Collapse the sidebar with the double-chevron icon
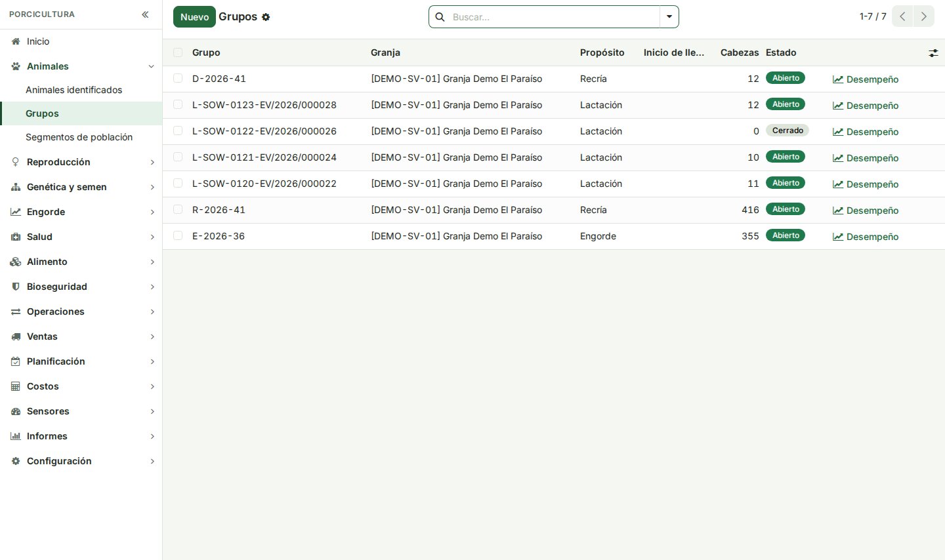945x560 pixels. click(x=145, y=14)
